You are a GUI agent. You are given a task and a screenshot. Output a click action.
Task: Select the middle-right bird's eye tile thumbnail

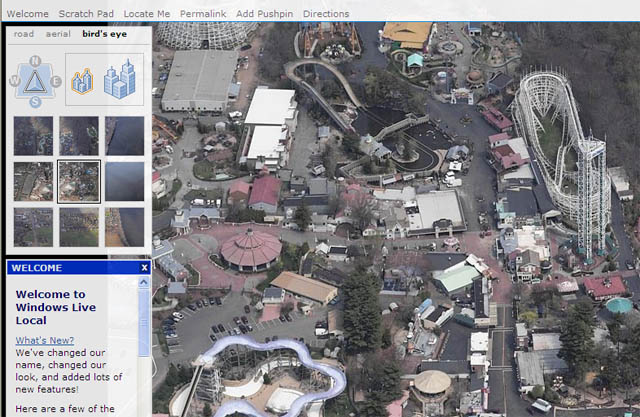click(124, 182)
